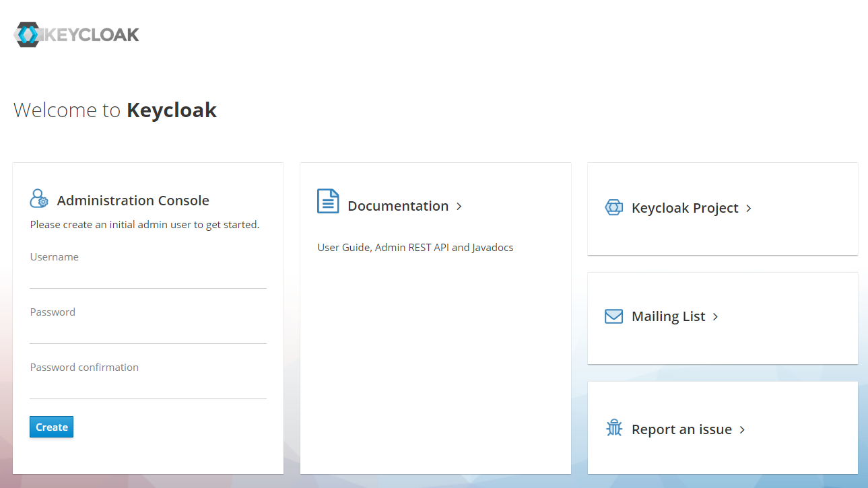
Task: Click the Mailing List envelope icon
Action: pyautogui.click(x=613, y=316)
